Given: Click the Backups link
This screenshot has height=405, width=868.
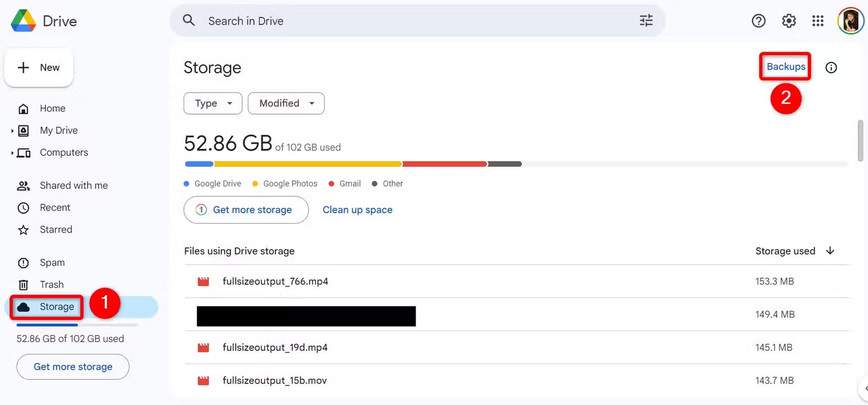Looking at the screenshot, I should click(785, 67).
